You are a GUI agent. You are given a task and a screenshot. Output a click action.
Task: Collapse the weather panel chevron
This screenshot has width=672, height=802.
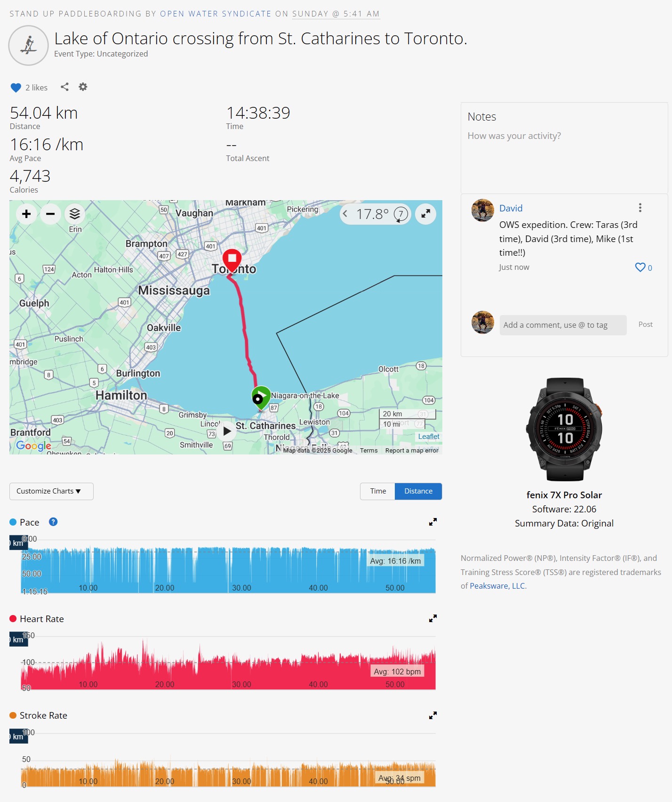coord(345,214)
